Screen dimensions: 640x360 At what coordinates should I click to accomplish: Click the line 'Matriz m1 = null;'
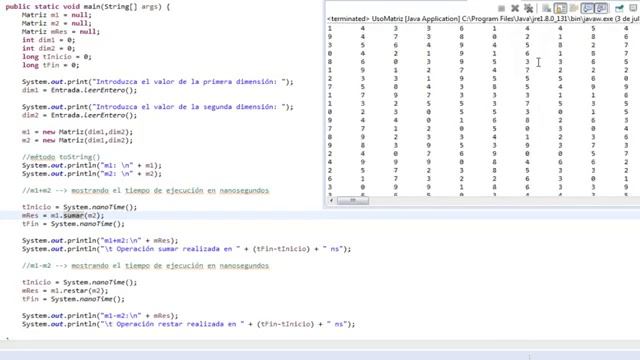coord(57,15)
